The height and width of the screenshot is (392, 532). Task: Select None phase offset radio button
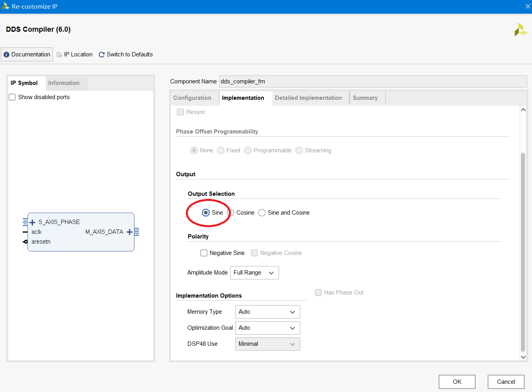[194, 150]
